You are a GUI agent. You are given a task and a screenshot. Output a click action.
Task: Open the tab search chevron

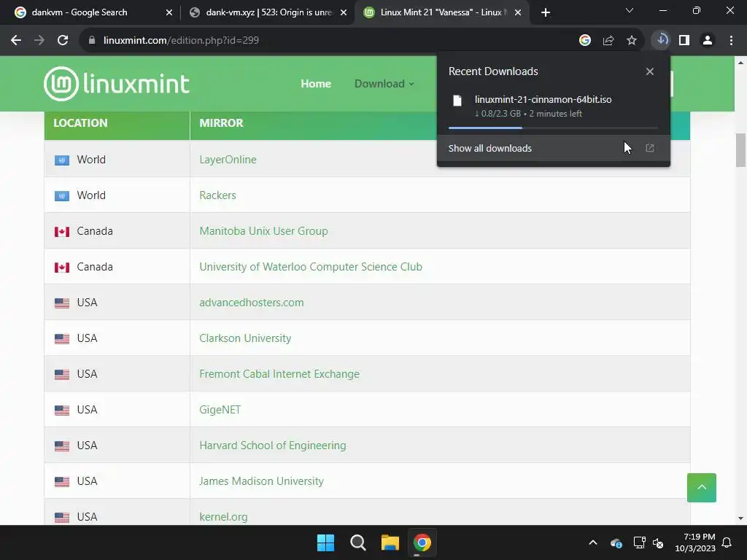coord(630,10)
